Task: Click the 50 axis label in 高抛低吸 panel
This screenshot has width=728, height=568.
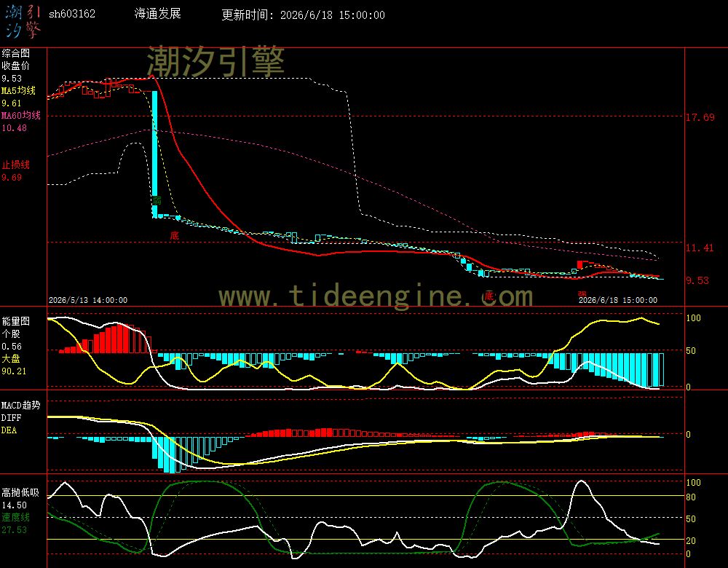Action: (x=691, y=518)
